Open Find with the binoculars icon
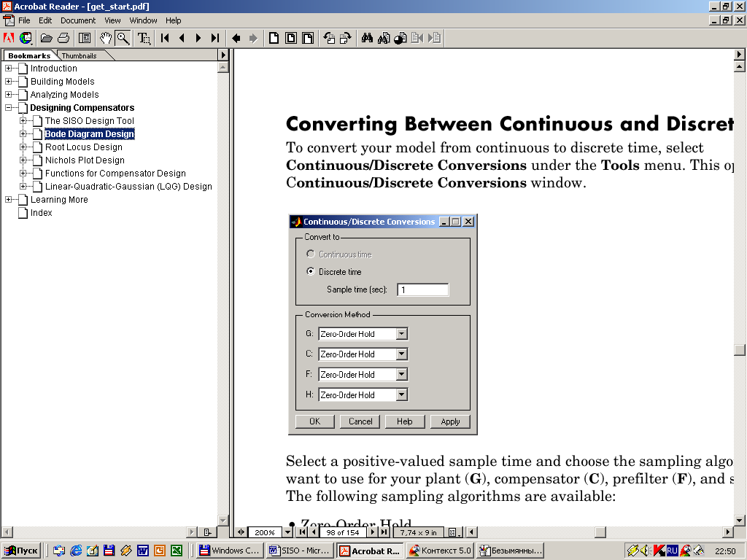 click(367, 38)
